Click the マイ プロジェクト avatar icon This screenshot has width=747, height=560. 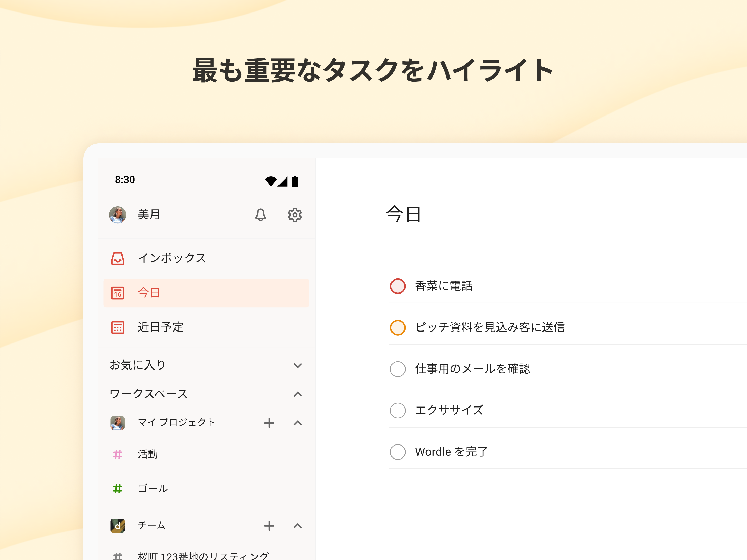click(x=118, y=423)
